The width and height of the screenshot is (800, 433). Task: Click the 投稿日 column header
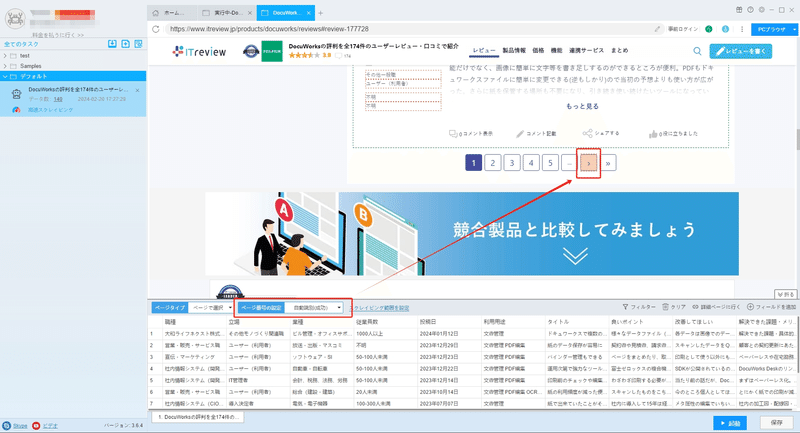449,322
